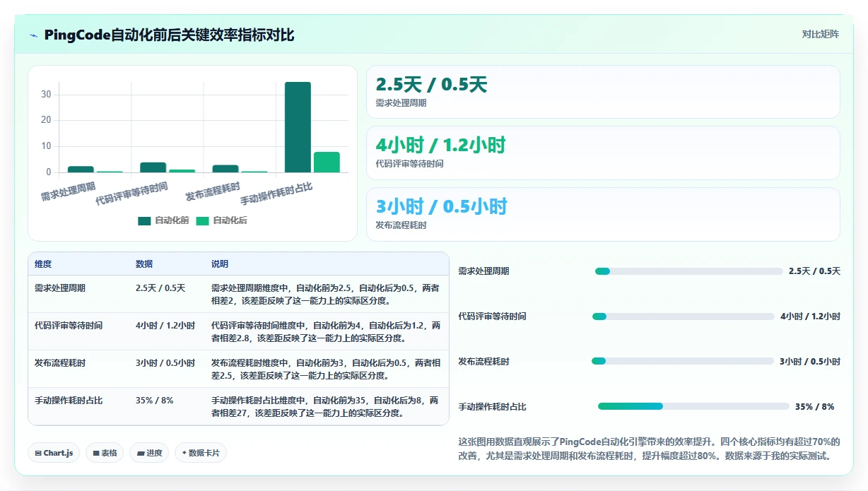Click the 2.5天 / 0.5天 value beside progress bar
Image resolution: width=868 pixels, height=491 pixels.
[x=814, y=271]
